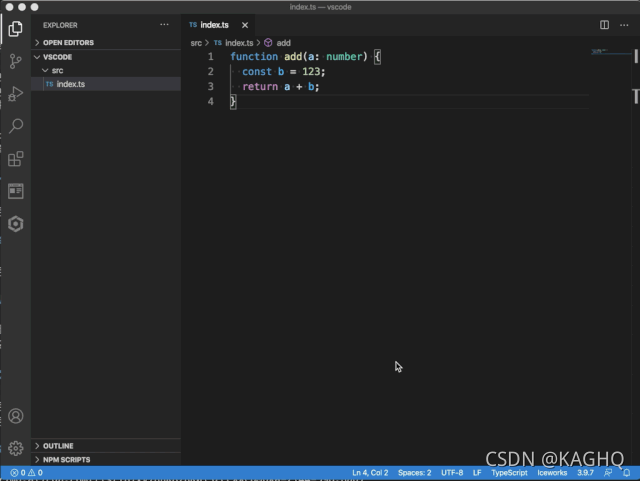
Task: Open the Explorer view in activity bar
Action: 16,29
